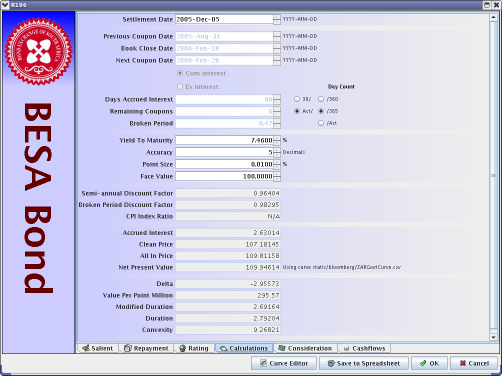Close the R196 window

(x=496, y=5)
